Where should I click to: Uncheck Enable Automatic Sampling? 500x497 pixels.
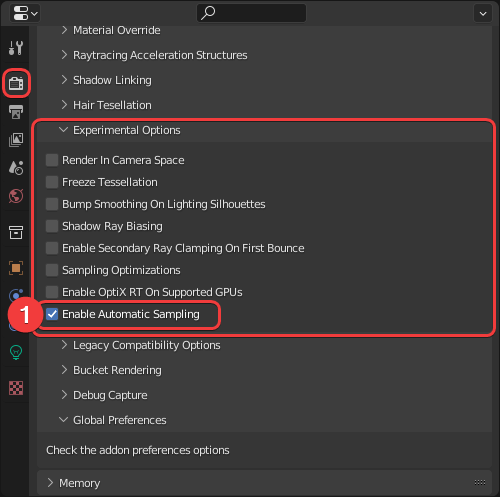52,314
